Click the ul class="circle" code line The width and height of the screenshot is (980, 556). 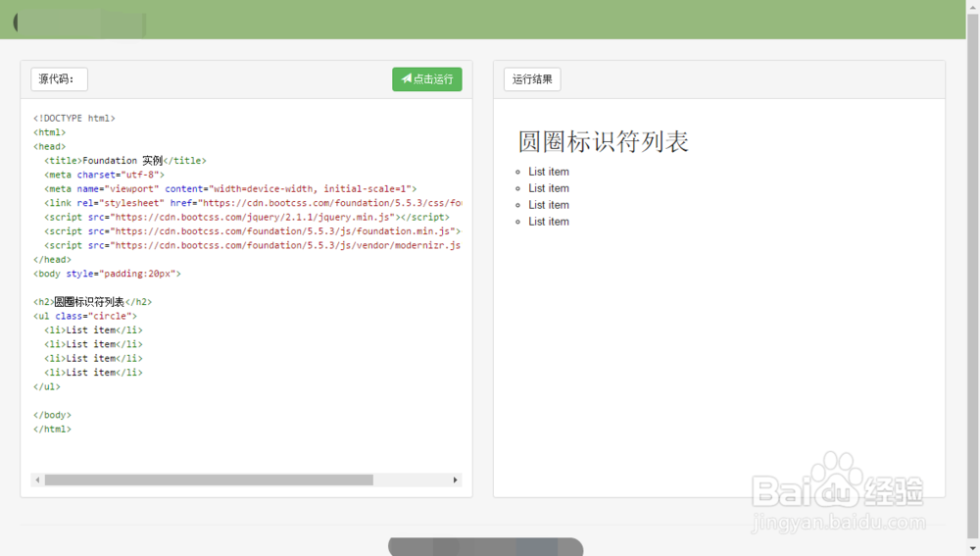[x=85, y=317]
